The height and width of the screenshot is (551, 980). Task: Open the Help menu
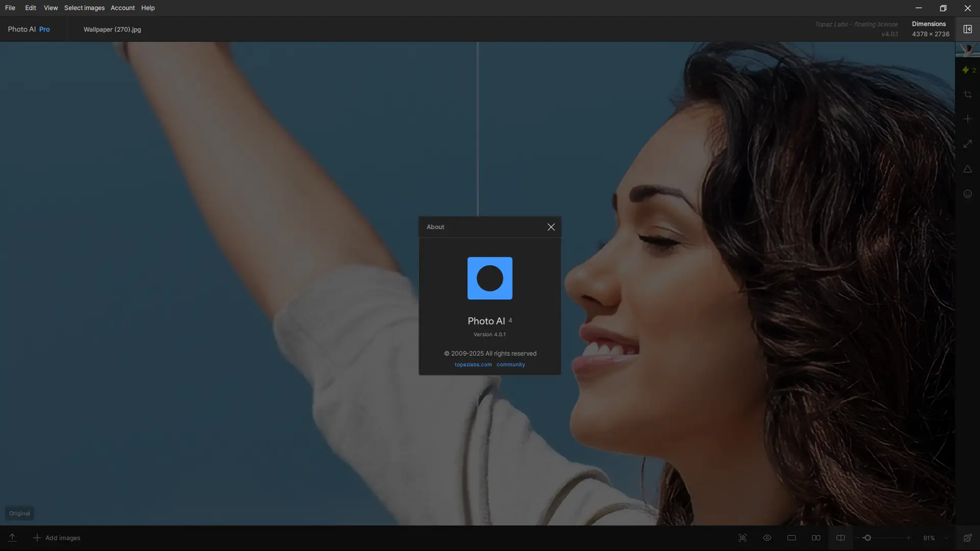point(148,8)
